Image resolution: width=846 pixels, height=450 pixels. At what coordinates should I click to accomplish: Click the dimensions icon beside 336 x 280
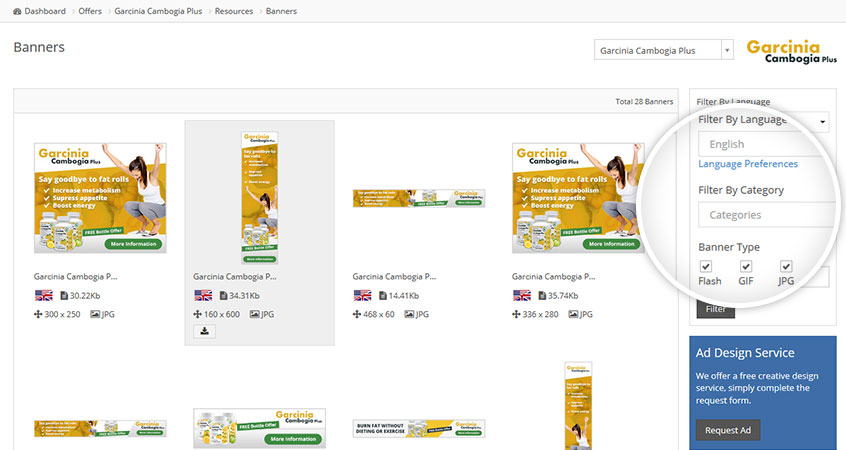(x=516, y=314)
